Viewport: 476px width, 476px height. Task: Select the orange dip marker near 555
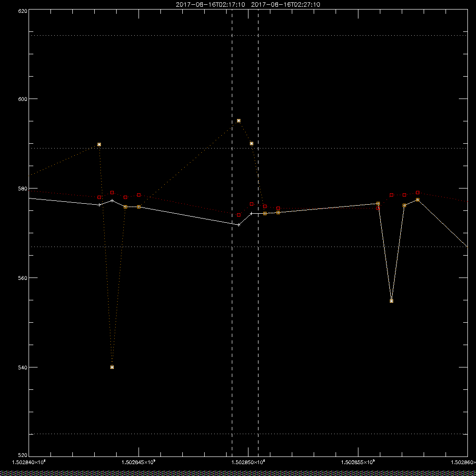[x=391, y=301]
